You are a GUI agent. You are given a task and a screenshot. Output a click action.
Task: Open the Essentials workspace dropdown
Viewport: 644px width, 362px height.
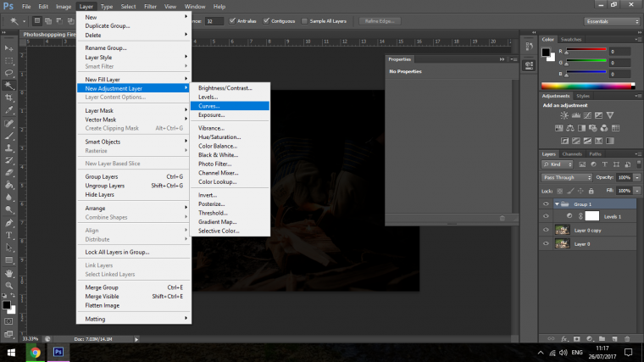(x=612, y=21)
